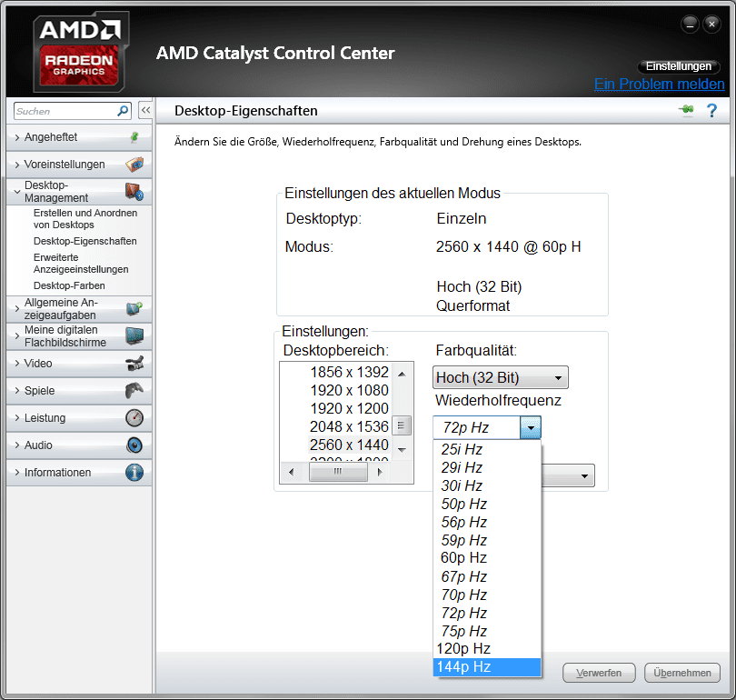Open the Ein Problem melden link
This screenshot has width=736, height=700.
(x=660, y=84)
